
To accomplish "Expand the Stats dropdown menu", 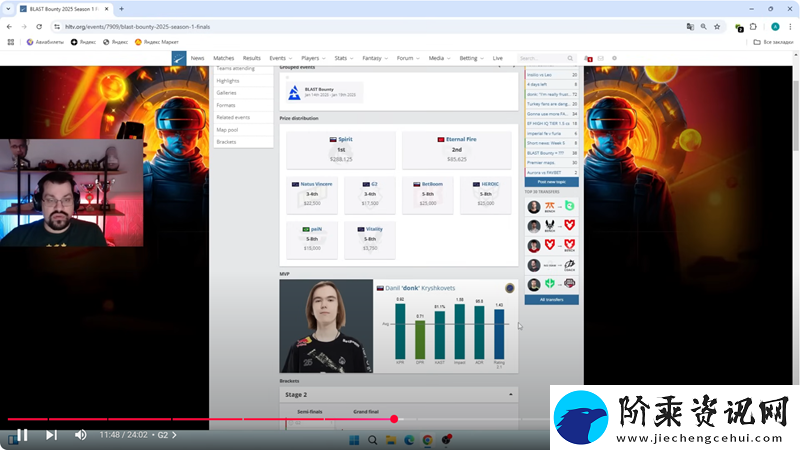I will point(343,58).
